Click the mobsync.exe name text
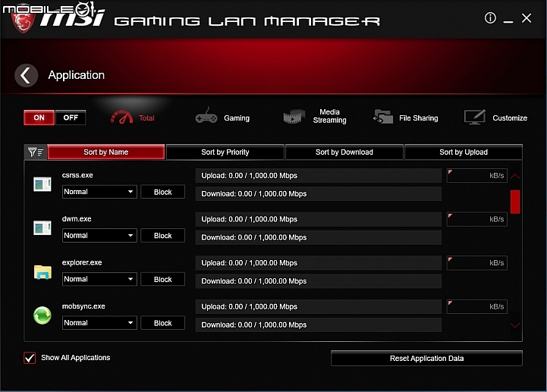This screenshot has width=547, height=392. [83, 306]
